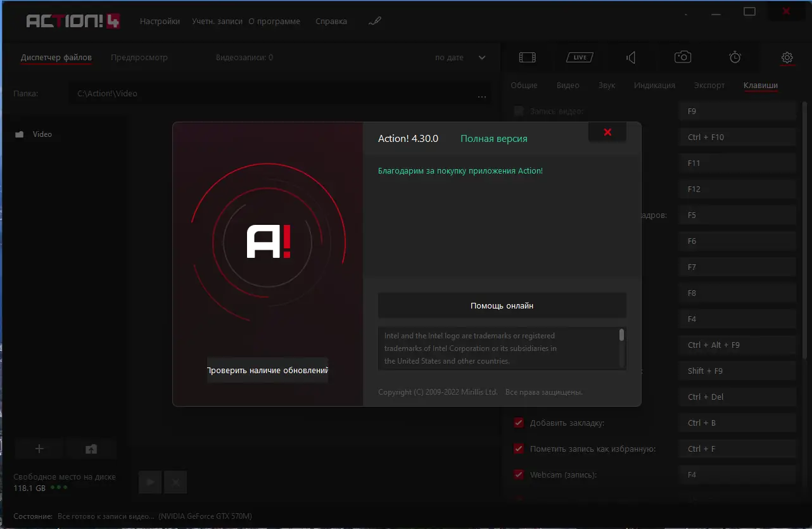Click 'Помощь онлайн' button
This screenshot has height=529, width=812.
coord(502,305)
